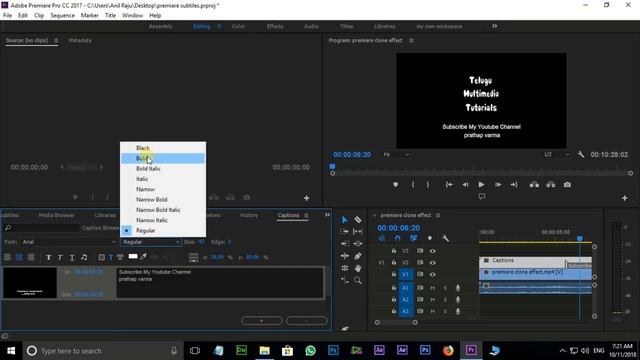640x360 pixels.
Task: Go to In point in Program monitor
Action: [x=449, y=184]
